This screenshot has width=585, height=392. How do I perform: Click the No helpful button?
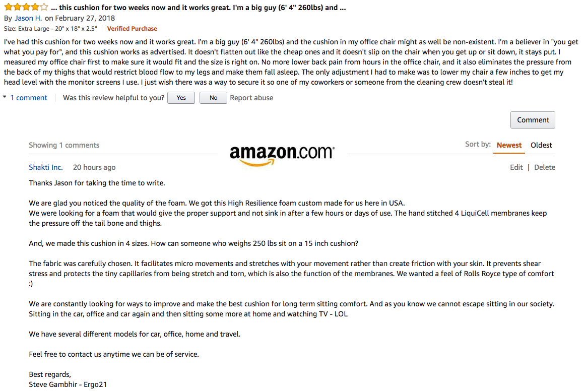pyautogui.click(x=213, y=98)
